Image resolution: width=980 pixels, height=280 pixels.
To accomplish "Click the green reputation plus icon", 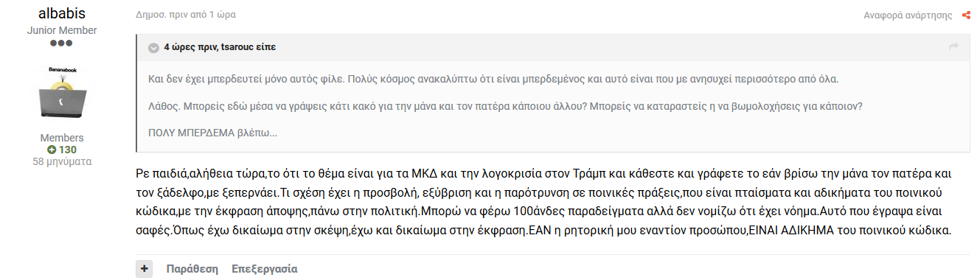I will pyautogui.click(x=52, y=150).
